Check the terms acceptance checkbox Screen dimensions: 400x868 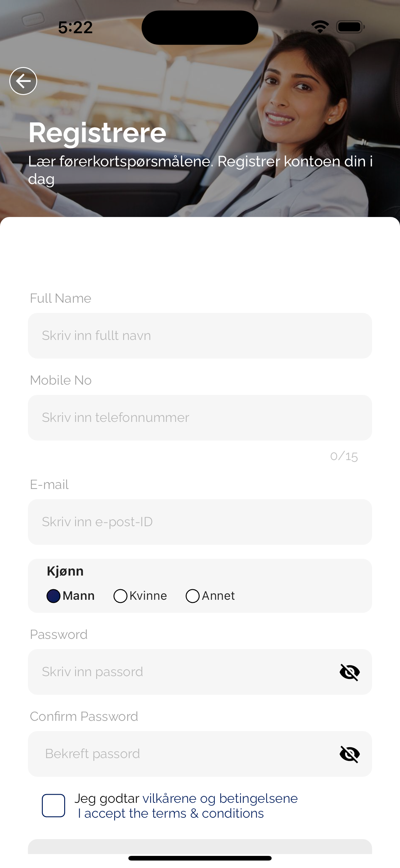pyautogui.click(x=54, y=806)
